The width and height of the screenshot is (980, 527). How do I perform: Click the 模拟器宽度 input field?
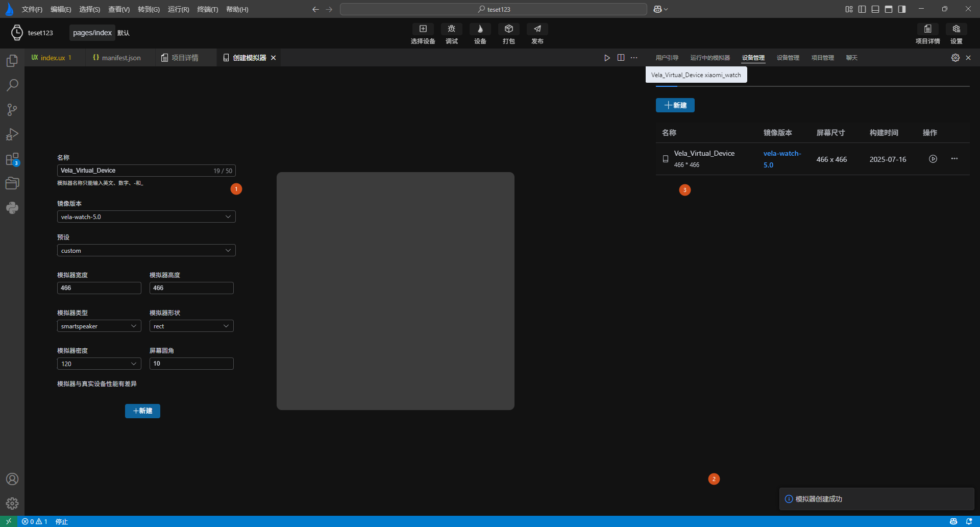point(99,288)
